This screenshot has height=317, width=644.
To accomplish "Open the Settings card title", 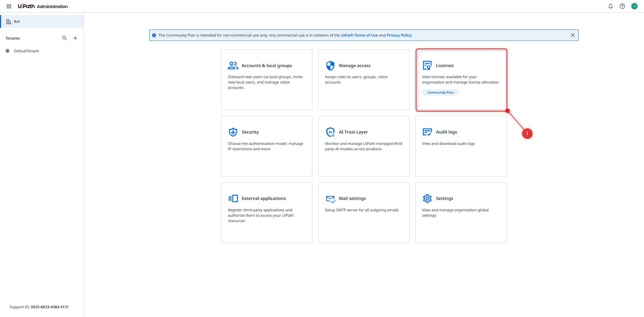I will 444,199.
